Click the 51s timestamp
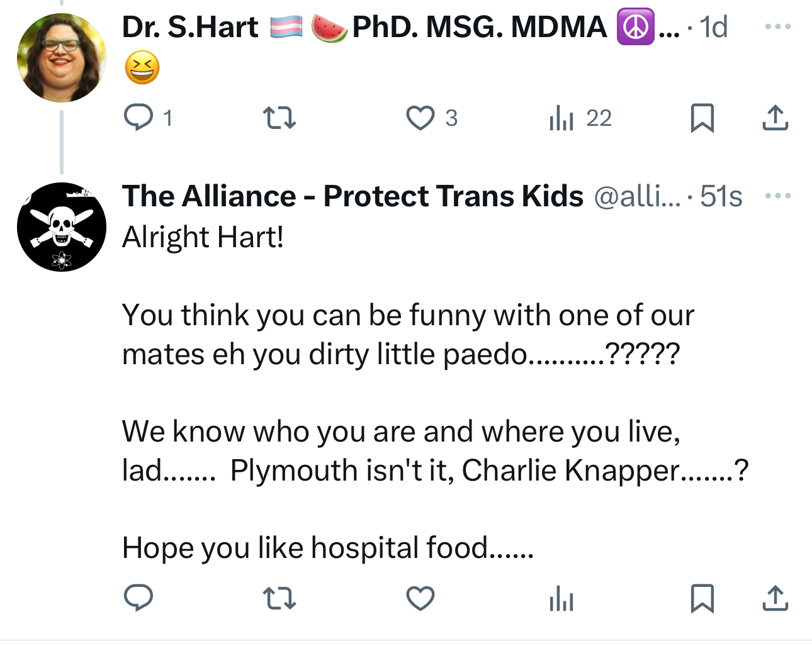812x646 pixels. 721,196
